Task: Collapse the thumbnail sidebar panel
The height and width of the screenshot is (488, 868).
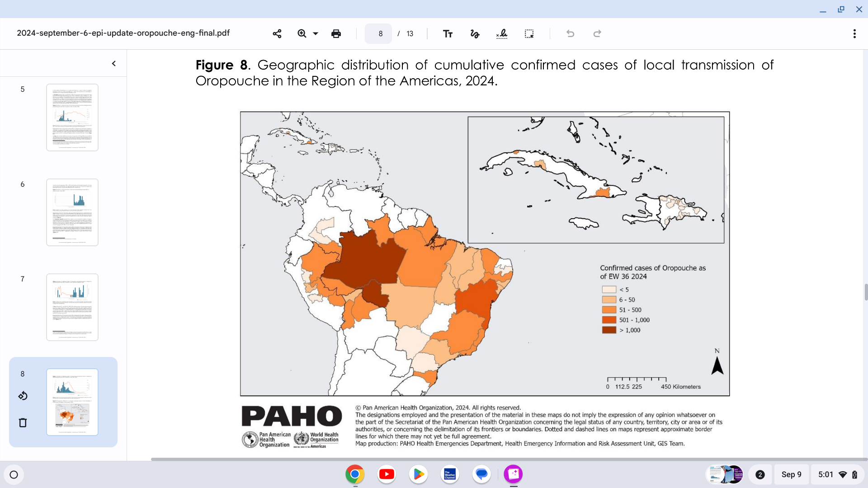Action: tap(114, 64)
